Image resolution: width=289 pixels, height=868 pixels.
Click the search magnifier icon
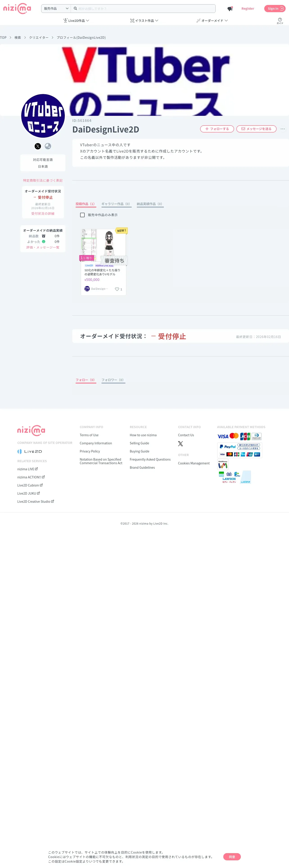pos(75,8)
